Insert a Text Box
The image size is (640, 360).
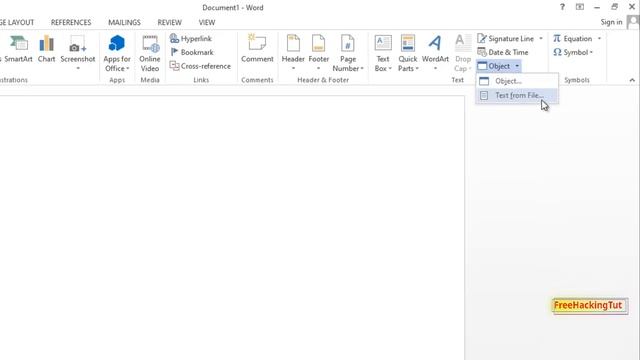(383, 53)
